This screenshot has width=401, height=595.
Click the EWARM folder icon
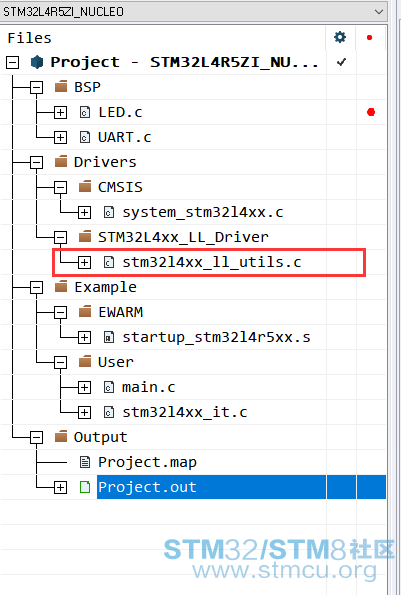pos(85,312)
